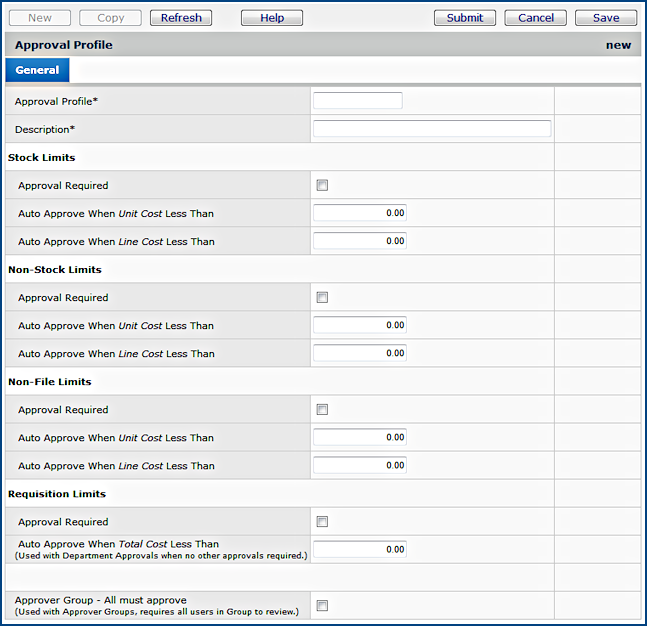Edit Non-File Limits Line Cost amount field
Image resolution: width=647 pixels, height=626 pixels.
tap(359, 465)
